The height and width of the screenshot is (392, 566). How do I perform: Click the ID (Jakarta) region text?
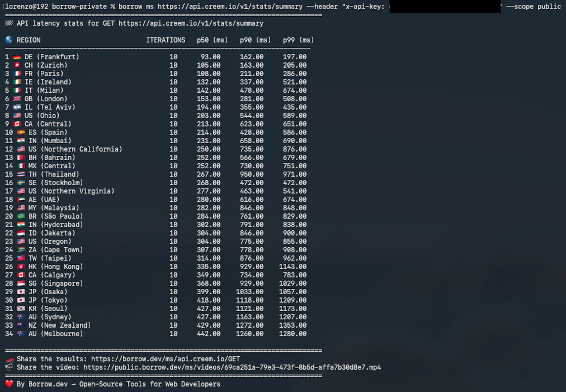[52, 233]
